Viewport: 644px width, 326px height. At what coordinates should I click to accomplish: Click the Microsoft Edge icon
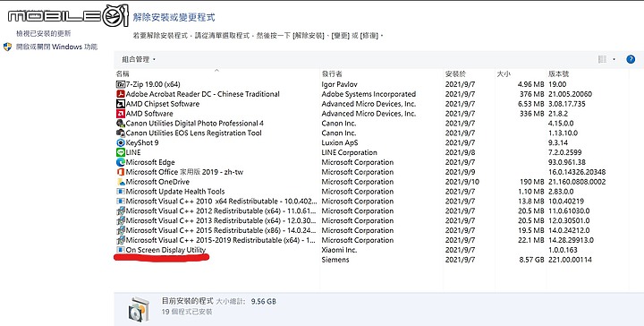pos(121,162)
